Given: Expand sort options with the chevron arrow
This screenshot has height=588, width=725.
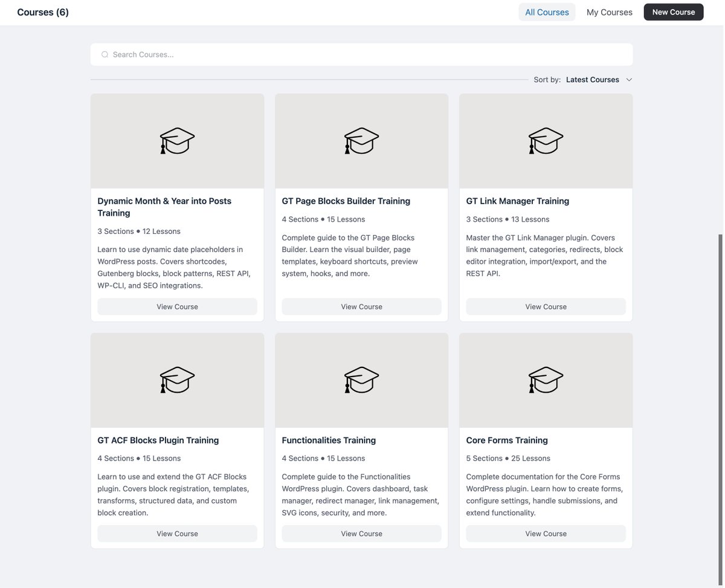Looking at the screenshot, I should (629, 80).
